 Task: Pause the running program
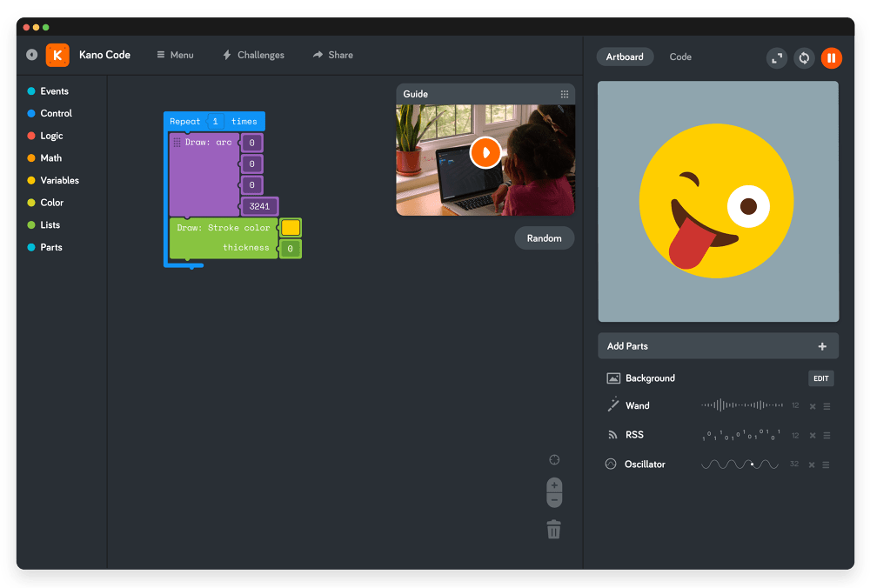[831, 57]
